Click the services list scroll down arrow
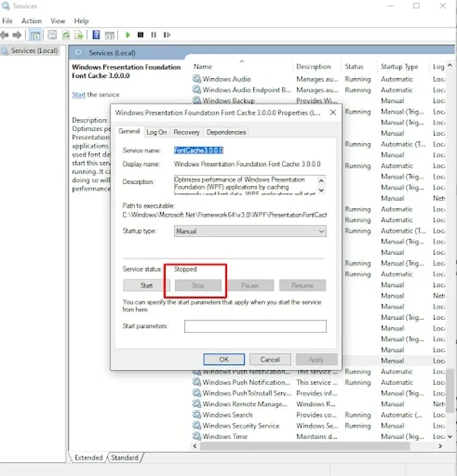 point(450,437)
